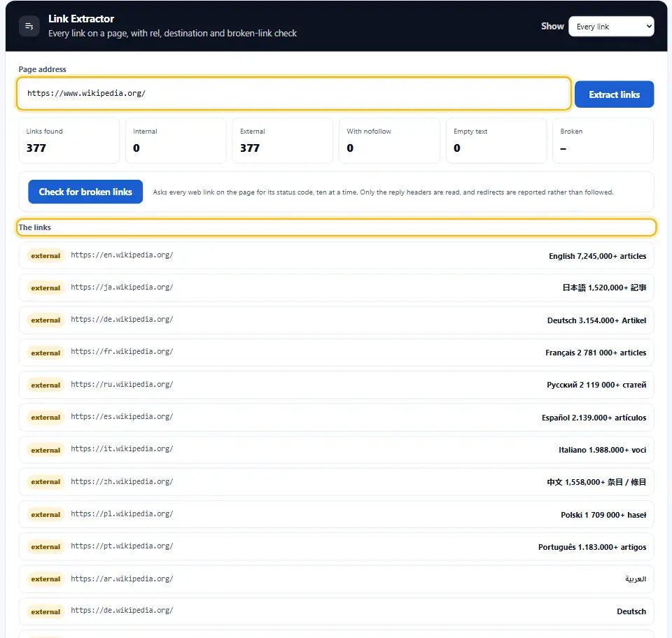Click the external badge on fr.wikipedia.org row
Image resolution: width=672 pixels, height=638 pixels.
pyautogui.click(x=45, y=353)
